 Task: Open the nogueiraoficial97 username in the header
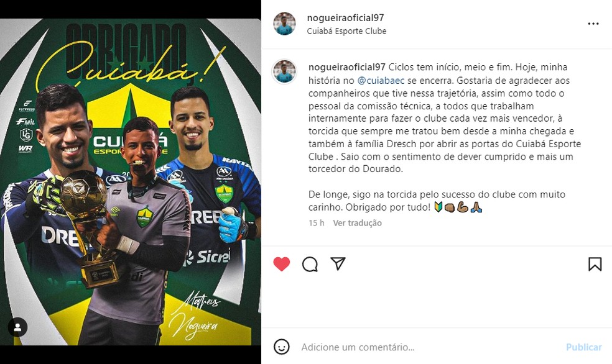tap(345, 18)
